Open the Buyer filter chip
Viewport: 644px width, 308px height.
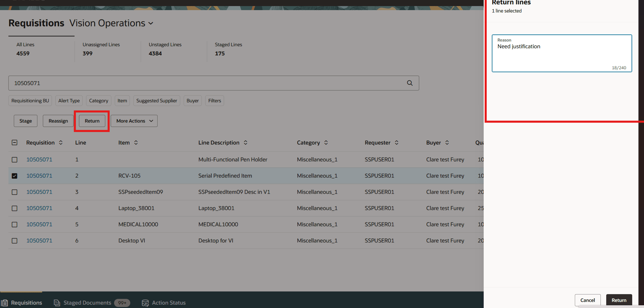tap(193, 101)
